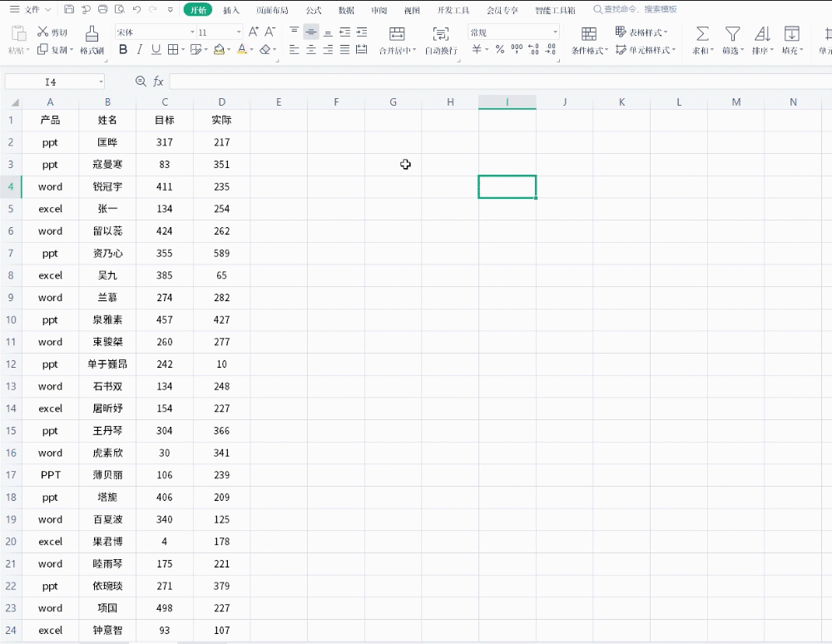Toggle Bold formatting
The width and height of the screenshot is (832, 644).
click(x=123, y=50)
